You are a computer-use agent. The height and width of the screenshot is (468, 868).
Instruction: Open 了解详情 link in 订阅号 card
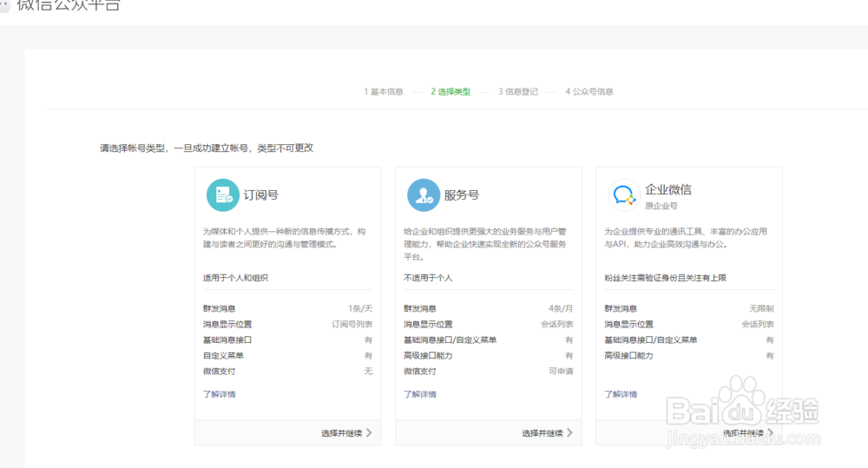click(x=220, y=394)
